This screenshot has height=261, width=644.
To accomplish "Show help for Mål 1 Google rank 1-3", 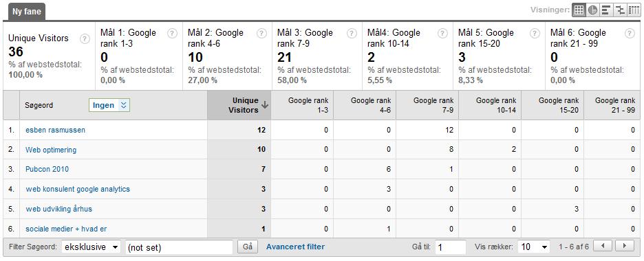I will coord(173,34).
